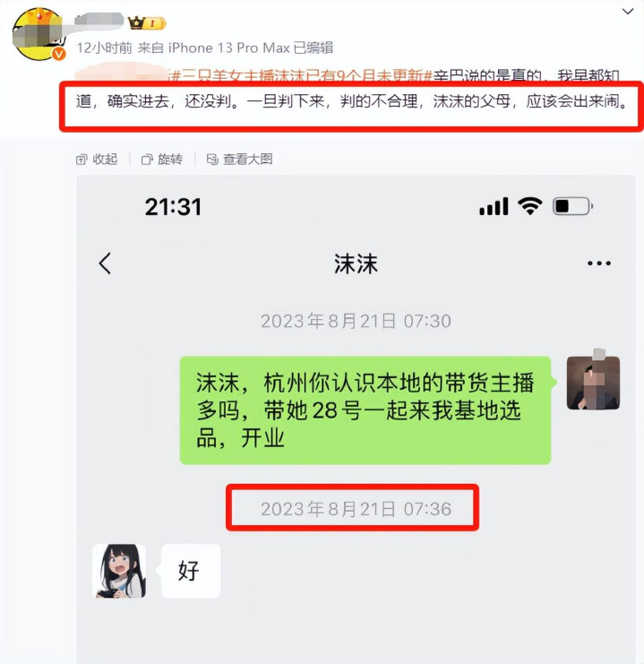Click the cellular signal bars icon
Image resolution: width=644 pixels, height=664 pixels.
(494, 206)
